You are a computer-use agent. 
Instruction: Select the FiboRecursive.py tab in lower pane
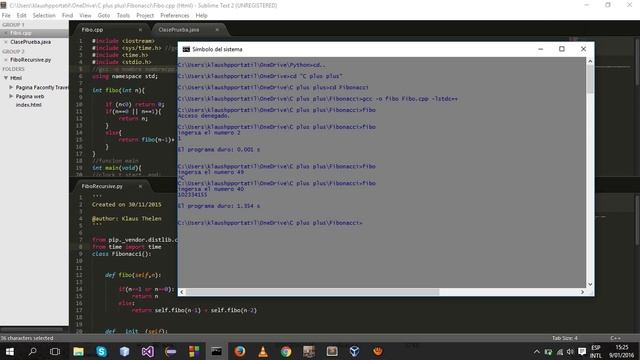110,186
